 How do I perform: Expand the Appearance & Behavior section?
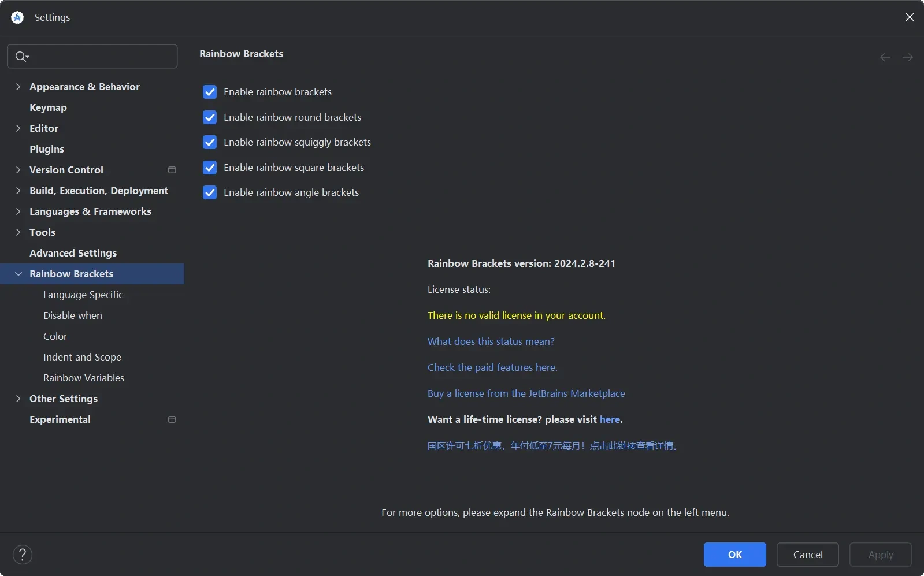click(x=18, y=87)
